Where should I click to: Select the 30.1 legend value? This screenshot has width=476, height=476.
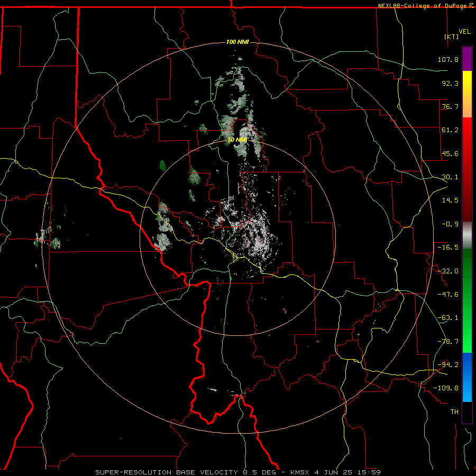450,177
